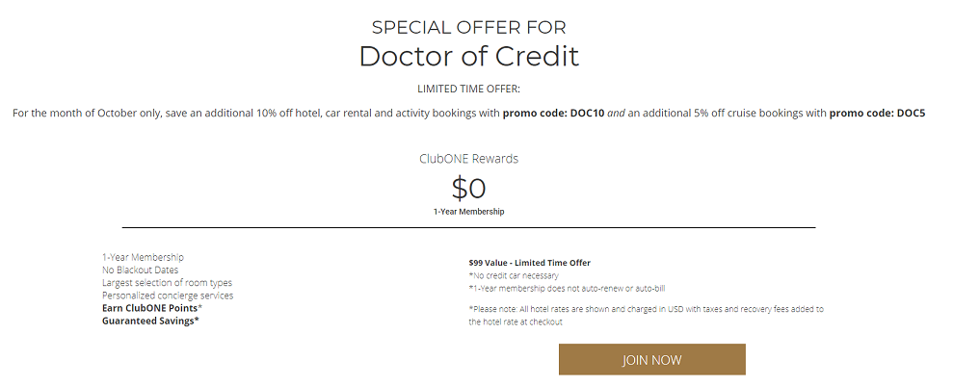Click "Personalized concierge services" feature

[x=168, y=296]
